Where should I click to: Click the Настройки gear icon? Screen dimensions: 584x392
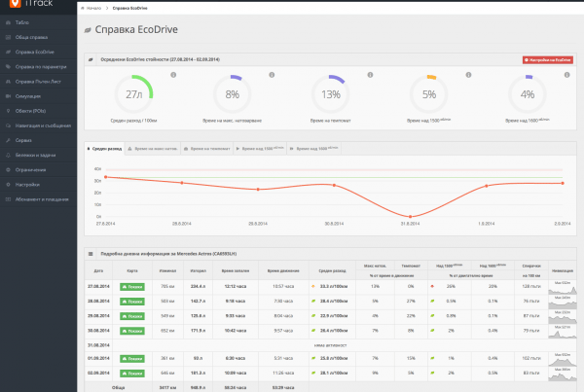8,185
